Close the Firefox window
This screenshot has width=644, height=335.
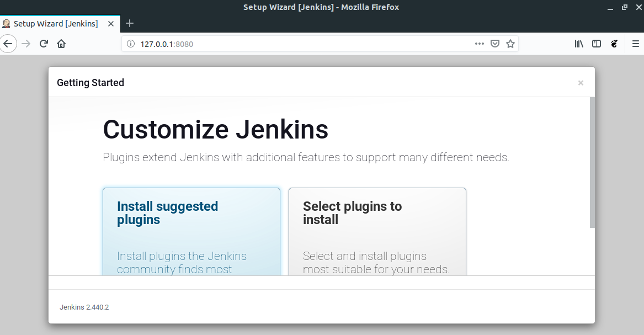[x=638, y=7]
